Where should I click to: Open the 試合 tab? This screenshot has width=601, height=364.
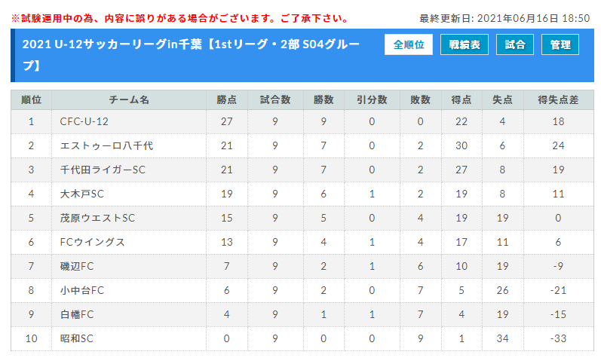[515, 44]
